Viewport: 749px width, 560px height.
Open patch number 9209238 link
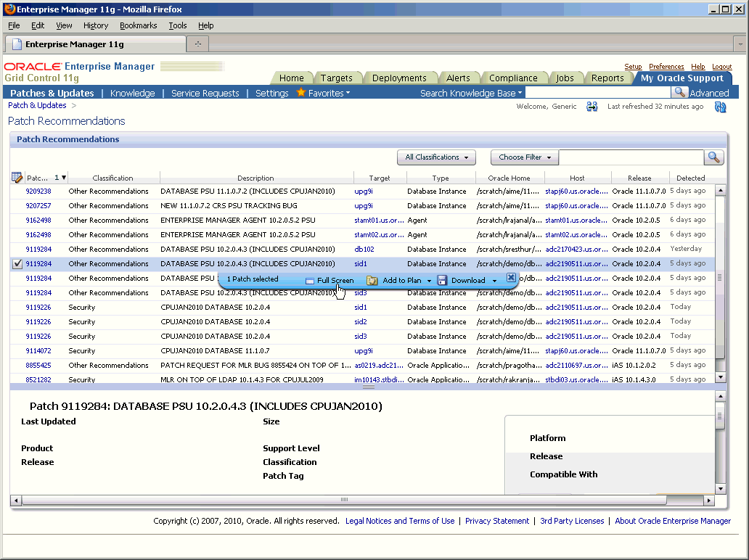click(x=38, y=191)
